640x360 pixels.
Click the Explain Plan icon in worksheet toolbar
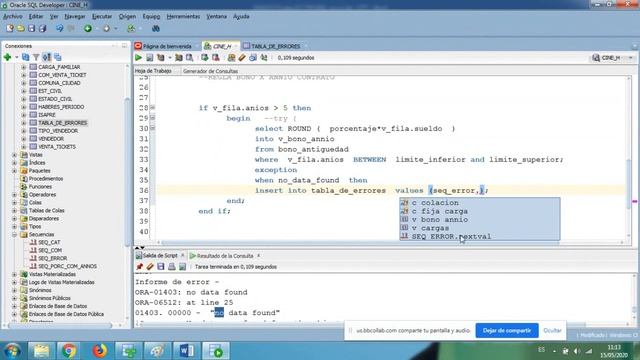[x=161, y=58]
